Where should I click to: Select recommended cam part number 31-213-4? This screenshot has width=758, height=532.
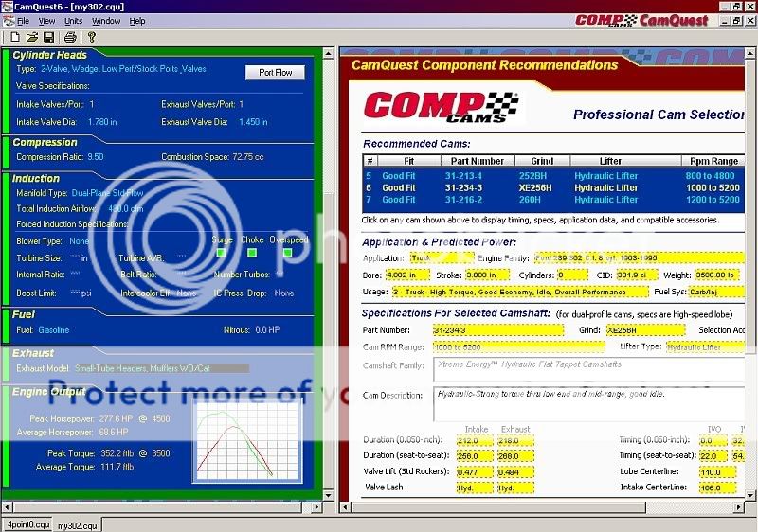click(x=464, y=175)
